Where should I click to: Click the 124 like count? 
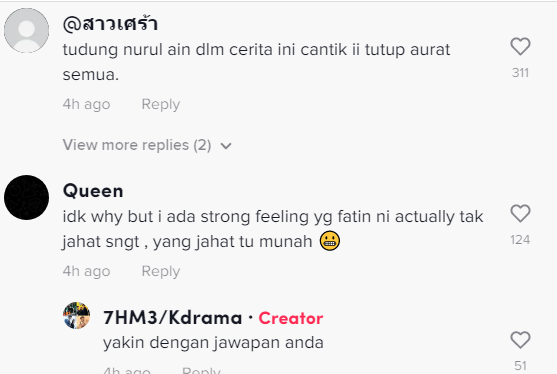tap(520, 240)
